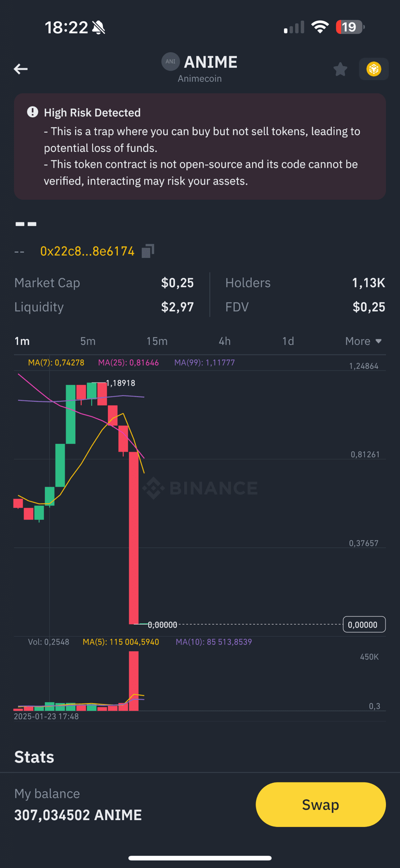Choose the 1d chart interval
Viewport: 400px width, 868px height.
(x=288, y=341)
